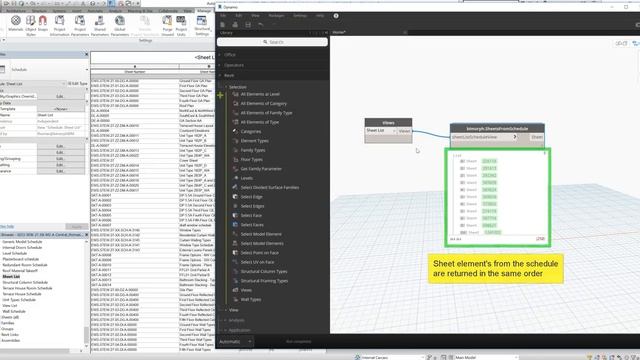Open Snaps settings in the Revit ribbon
The width and height of the screenshot is (640, 360).
42,24
